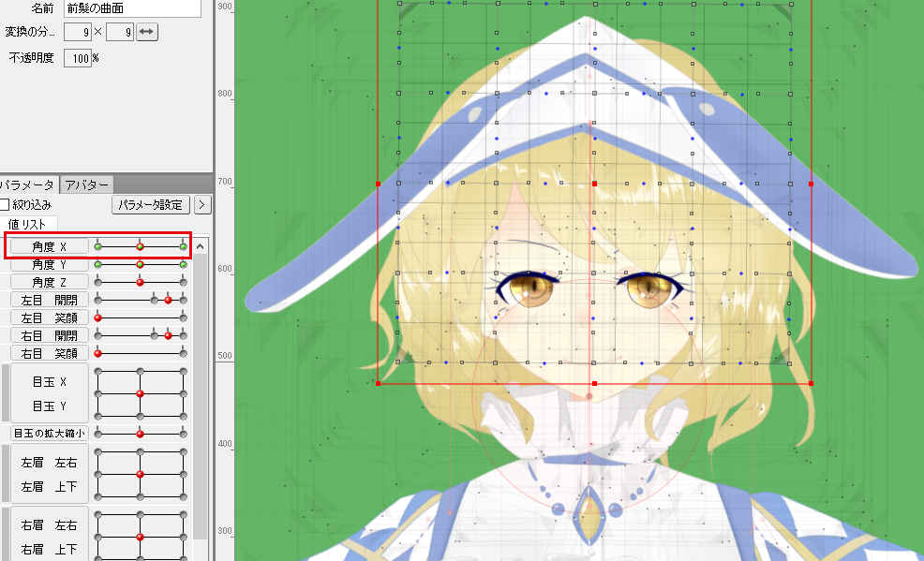Click the right green keypoint of 角度 Y

click(x=184, y=265)
